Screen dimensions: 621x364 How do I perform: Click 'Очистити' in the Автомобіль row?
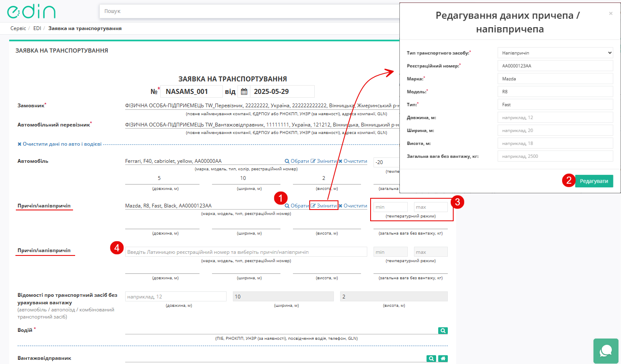click(x=353, y=161)
